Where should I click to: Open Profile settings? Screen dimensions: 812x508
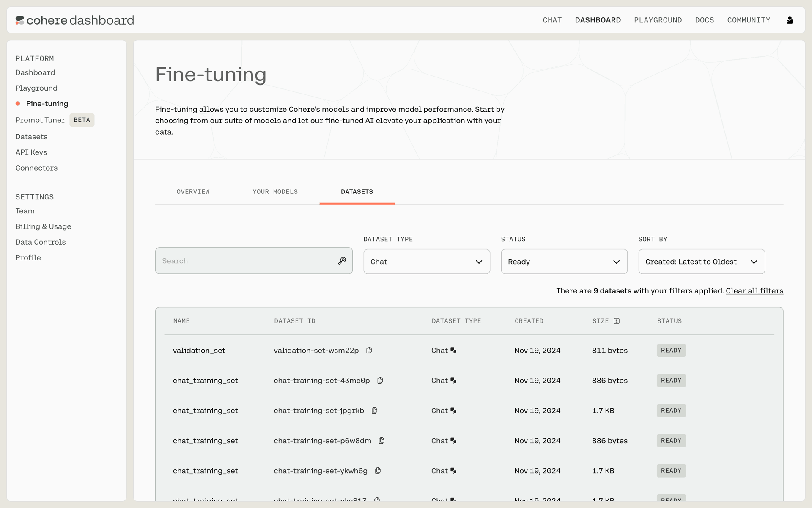[28, 258]
